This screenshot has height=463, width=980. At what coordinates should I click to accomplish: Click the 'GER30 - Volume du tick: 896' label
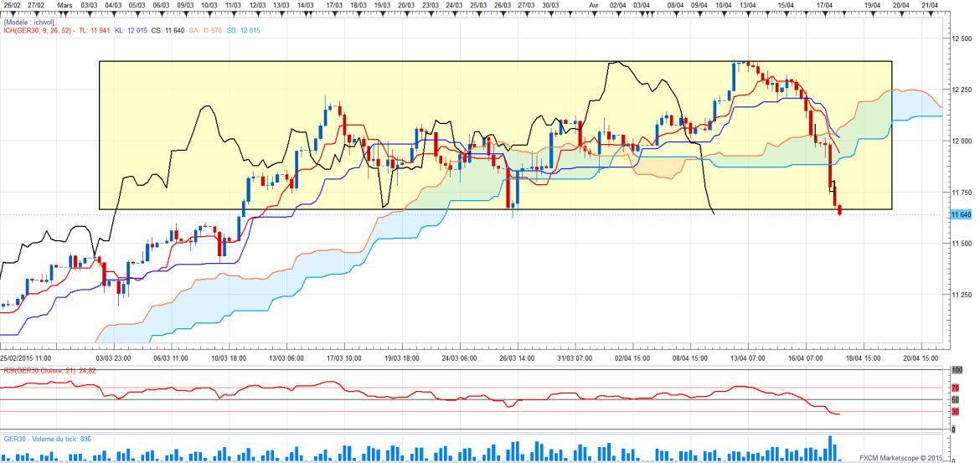48,440
